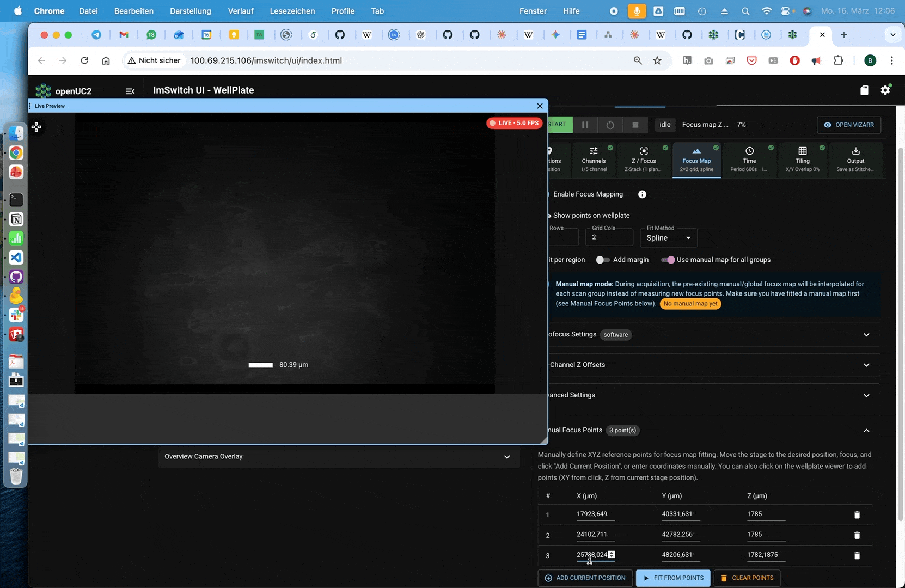The image size is (905, 588).
Task: Switch to the Tiling tab
Action: [802, 160]
